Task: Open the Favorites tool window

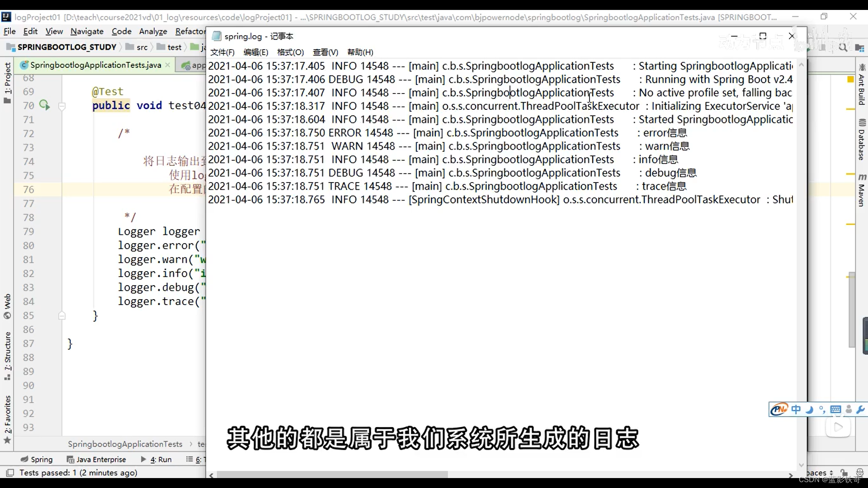Action: tap(7, 420)
